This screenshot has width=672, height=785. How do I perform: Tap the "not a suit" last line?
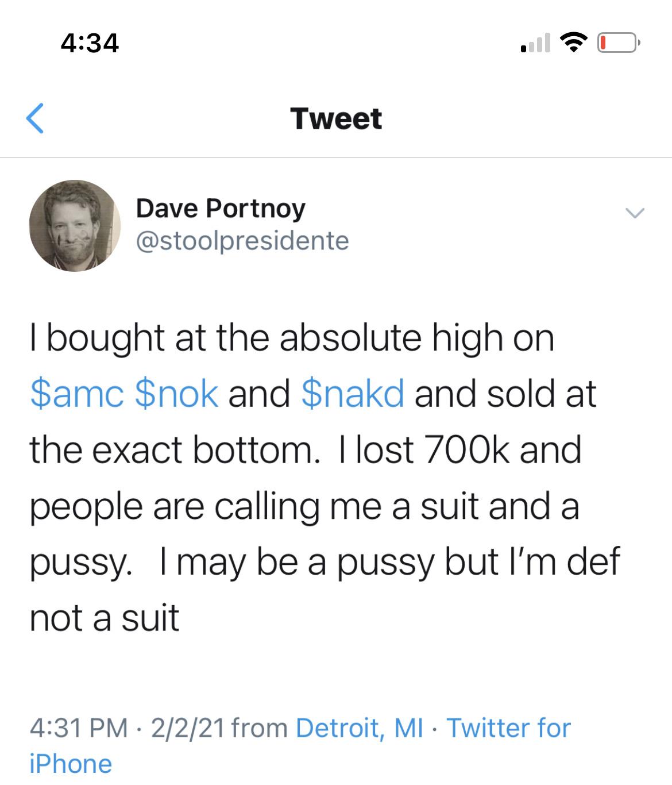105,618
